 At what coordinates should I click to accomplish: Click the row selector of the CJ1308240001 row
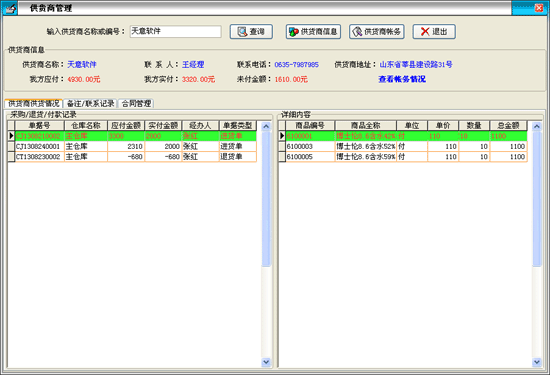pos(11,146)
